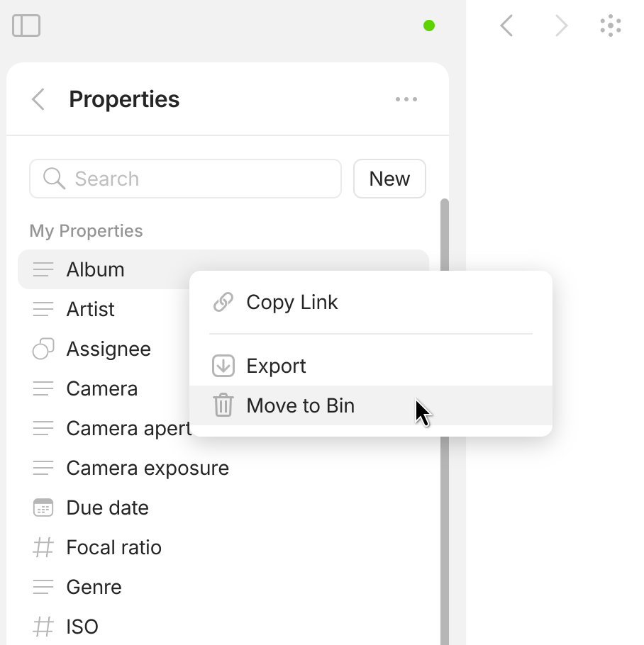Open the three-dot Properties options menu
This screenshot has width=644, height=645.
tap(406, 99)
